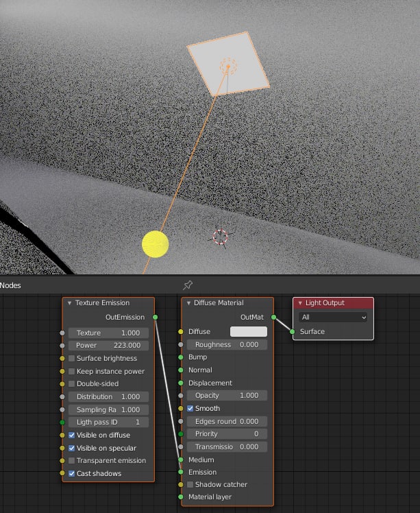Image resolution: width=420 pixels, height=513 pixels.
Task: Click the Sampling Rate input socket
Action: [x=62, y=409]
